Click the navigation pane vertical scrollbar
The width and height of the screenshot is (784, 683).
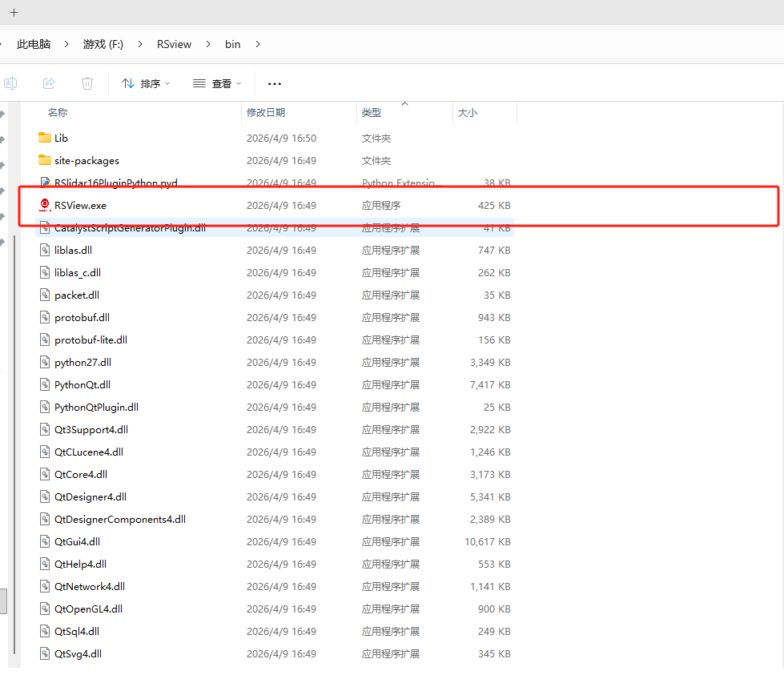(14, 444)
